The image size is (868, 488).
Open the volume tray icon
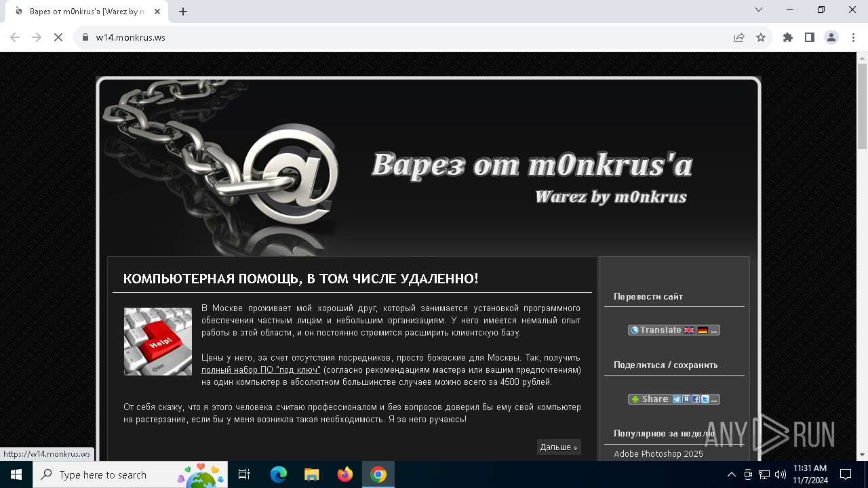[781, 474]
